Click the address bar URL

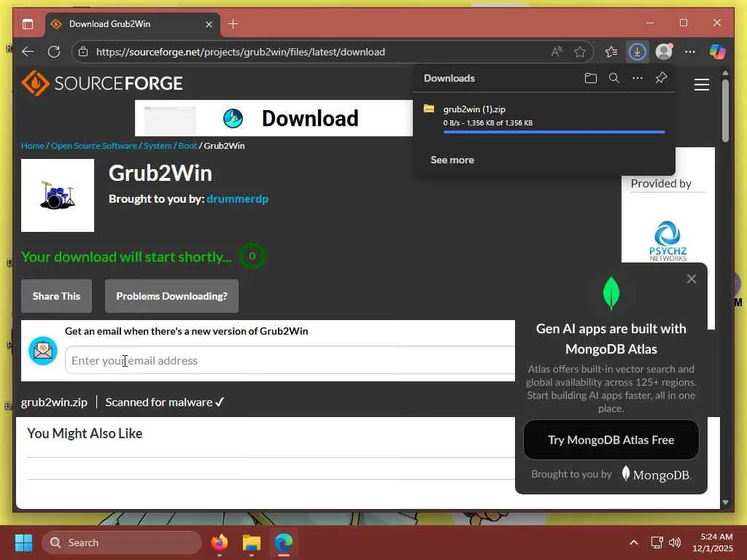click(x=240, y=52)
